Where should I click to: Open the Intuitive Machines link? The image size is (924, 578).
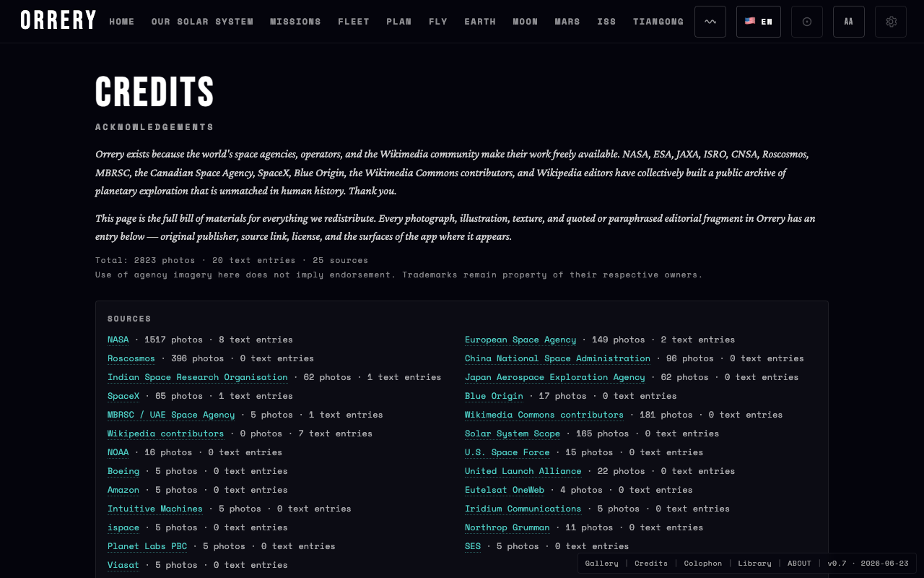pos(155,509)
